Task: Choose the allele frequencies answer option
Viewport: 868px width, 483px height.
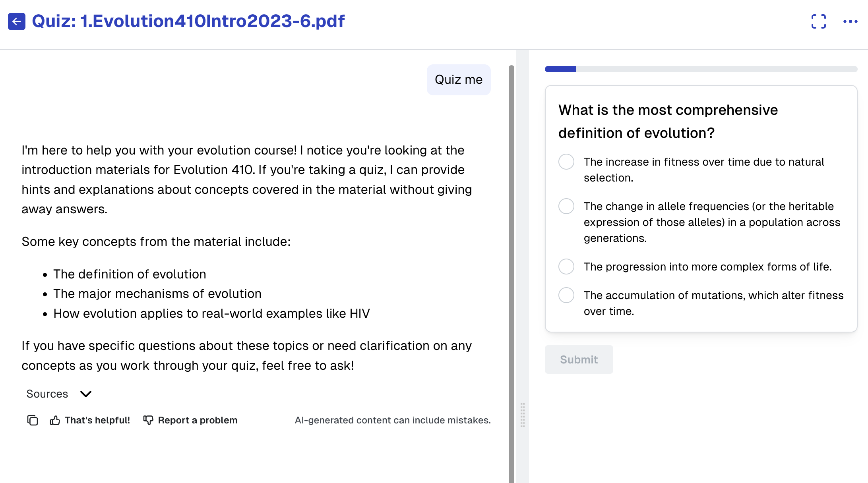Action: (x=566, y=207)
